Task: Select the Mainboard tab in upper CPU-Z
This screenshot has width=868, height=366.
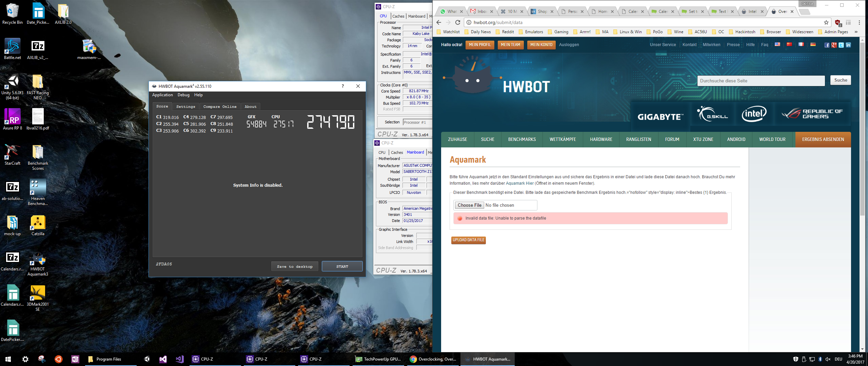Action: tap(417, 16)
